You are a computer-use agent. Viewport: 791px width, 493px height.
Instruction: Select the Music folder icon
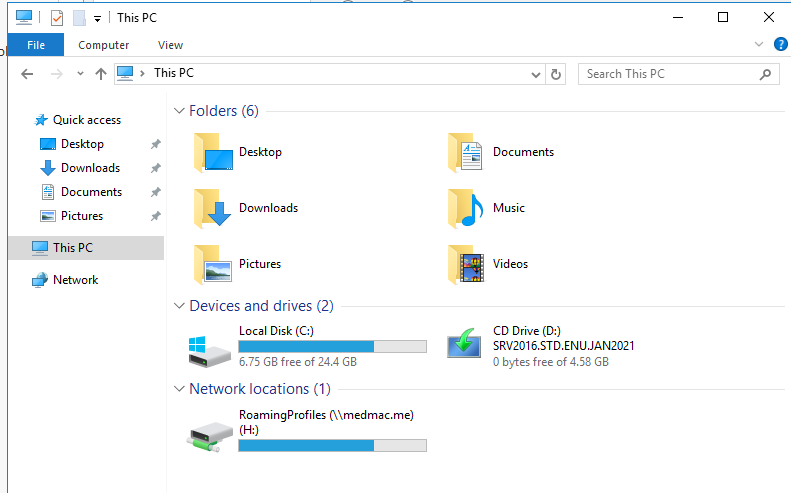click(x=466, y=208)
